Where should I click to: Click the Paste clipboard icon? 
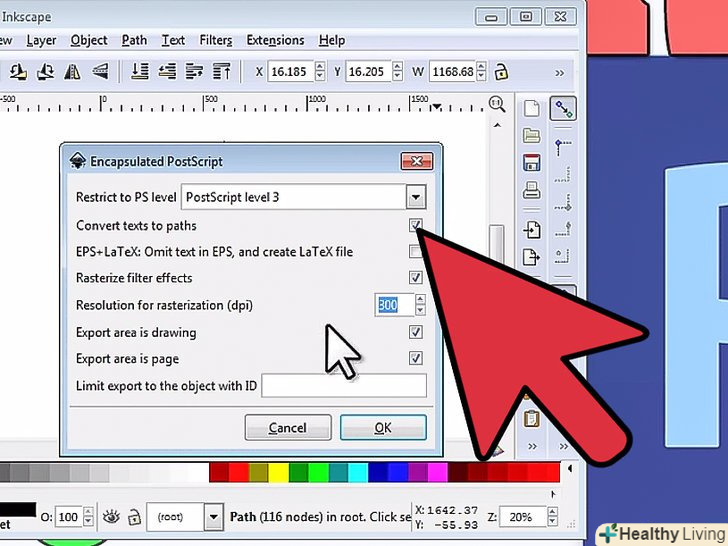click(x=532, y=419)
